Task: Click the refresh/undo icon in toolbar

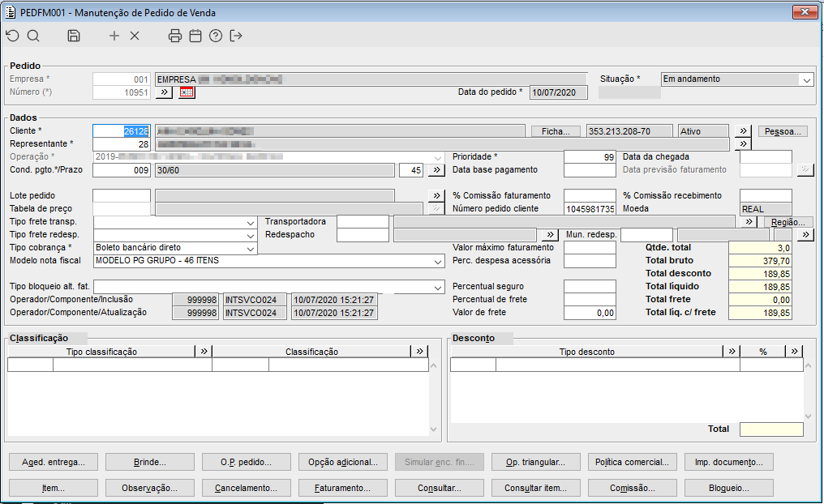Action: (12, 36)
